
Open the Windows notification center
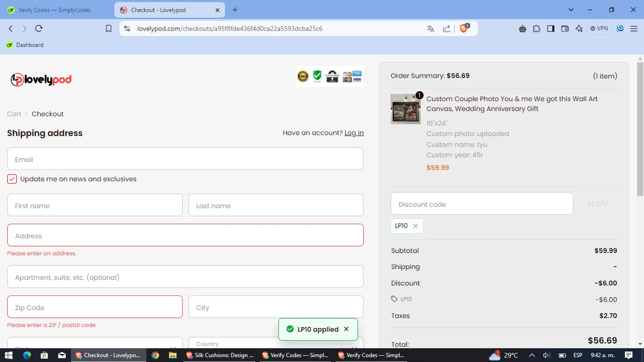click(x=629, y=355)
